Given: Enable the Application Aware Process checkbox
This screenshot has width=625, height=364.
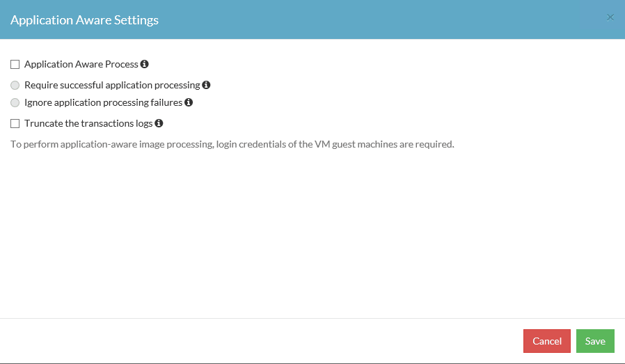Looking at the screenshot, I should 15,65.
